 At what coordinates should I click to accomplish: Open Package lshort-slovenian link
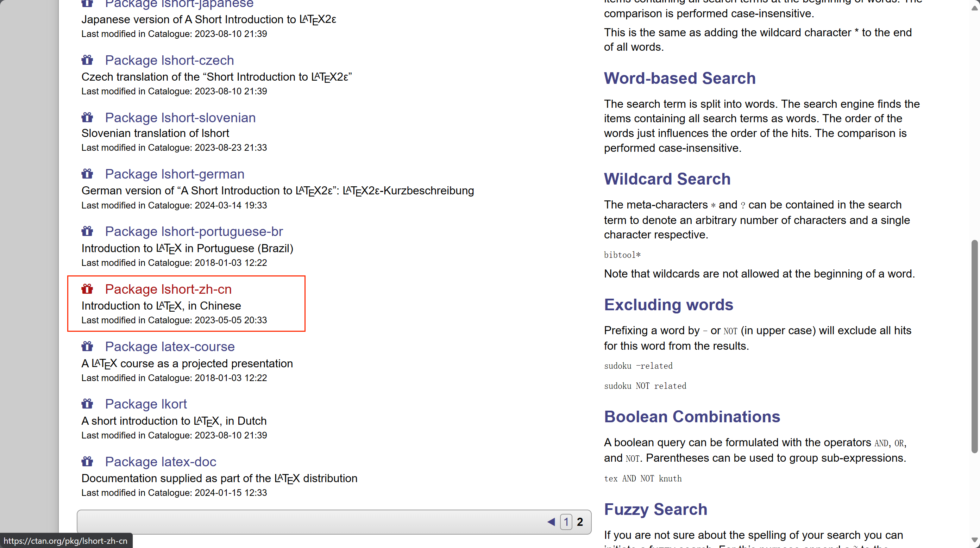pyautogui.click(x=180, y=118)
